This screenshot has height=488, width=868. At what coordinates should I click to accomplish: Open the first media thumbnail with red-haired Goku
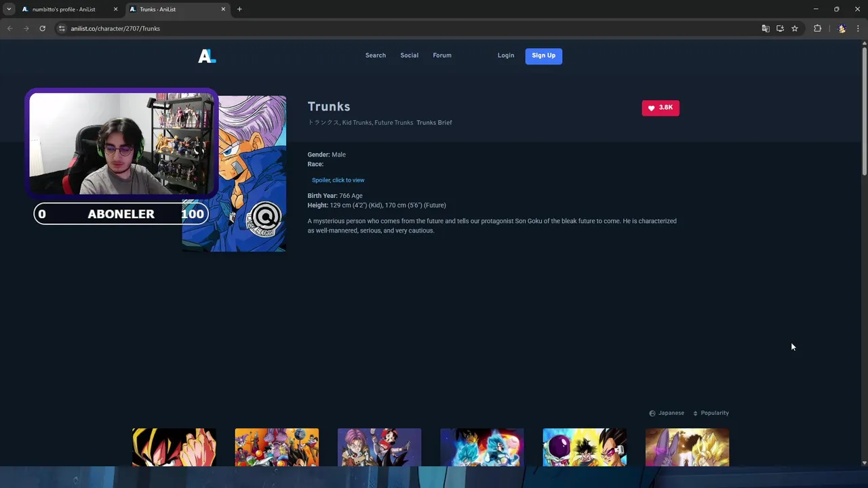(174, 447)
